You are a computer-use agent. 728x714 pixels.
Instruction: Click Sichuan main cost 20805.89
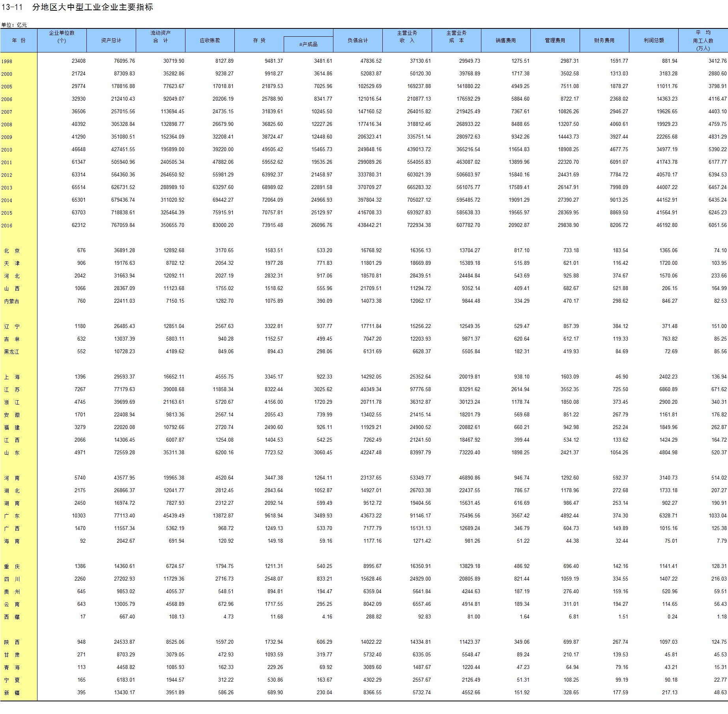point(470,579)
